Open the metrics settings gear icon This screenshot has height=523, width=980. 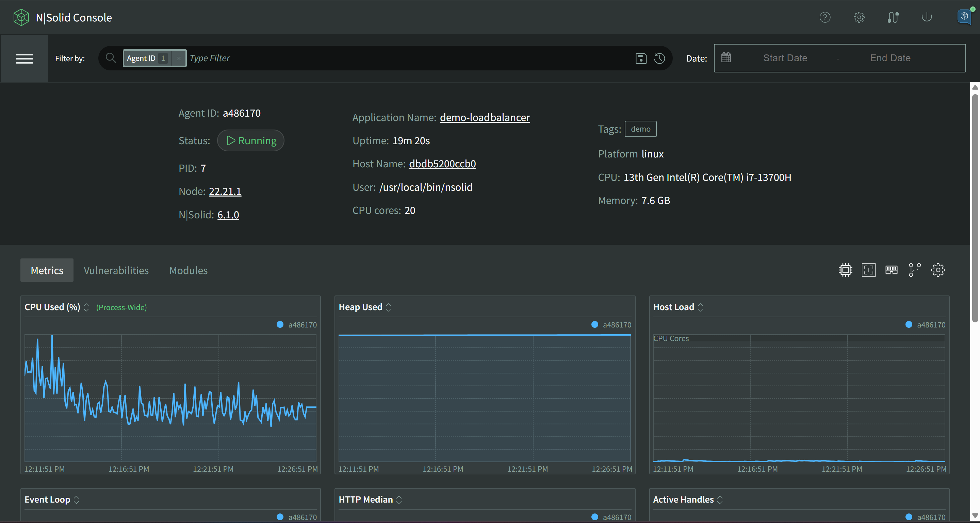pos(938,270)
